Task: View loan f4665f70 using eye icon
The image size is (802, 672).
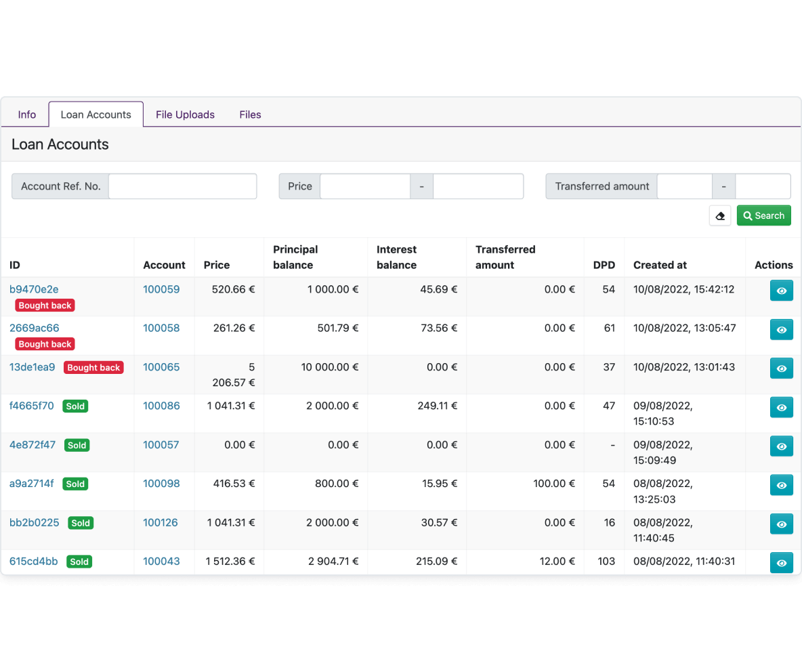Action: point(781,408)
